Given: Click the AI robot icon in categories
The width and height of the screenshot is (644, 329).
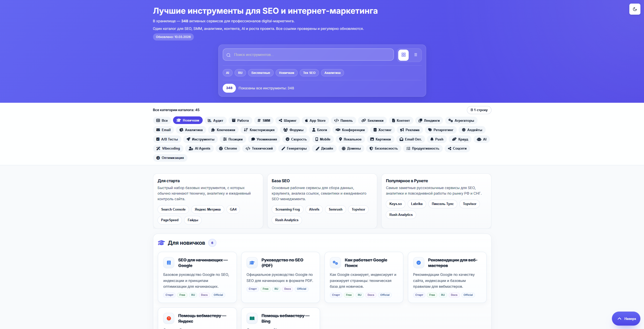Looking at the screenshot, I should tap(479, 139).
